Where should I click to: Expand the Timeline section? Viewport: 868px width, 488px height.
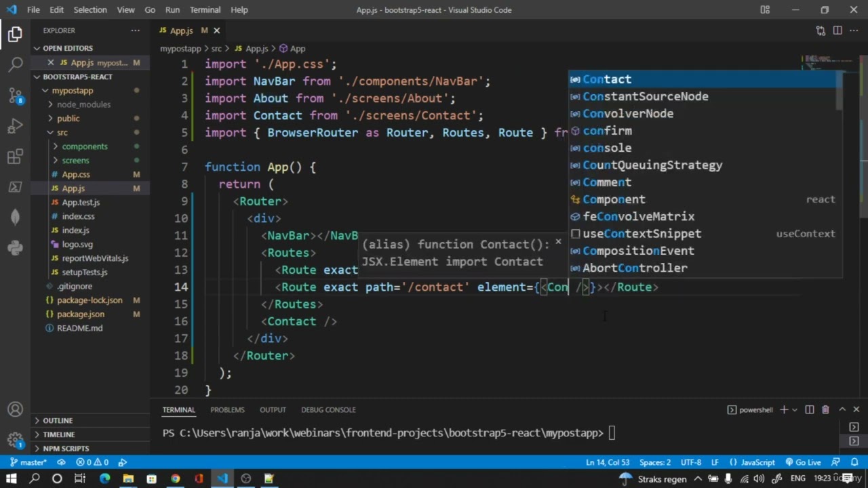pyautogui.click(x=91, y=434)
